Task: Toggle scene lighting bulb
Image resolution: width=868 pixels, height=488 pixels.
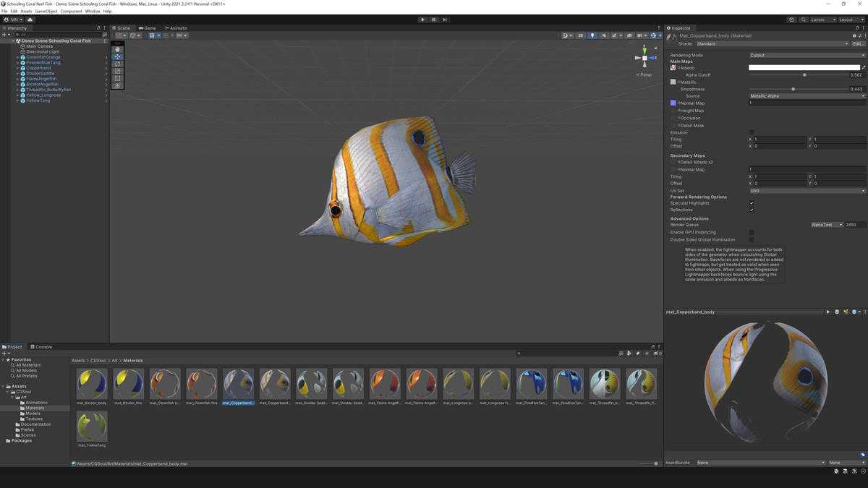Action: [x=592, y=35]
